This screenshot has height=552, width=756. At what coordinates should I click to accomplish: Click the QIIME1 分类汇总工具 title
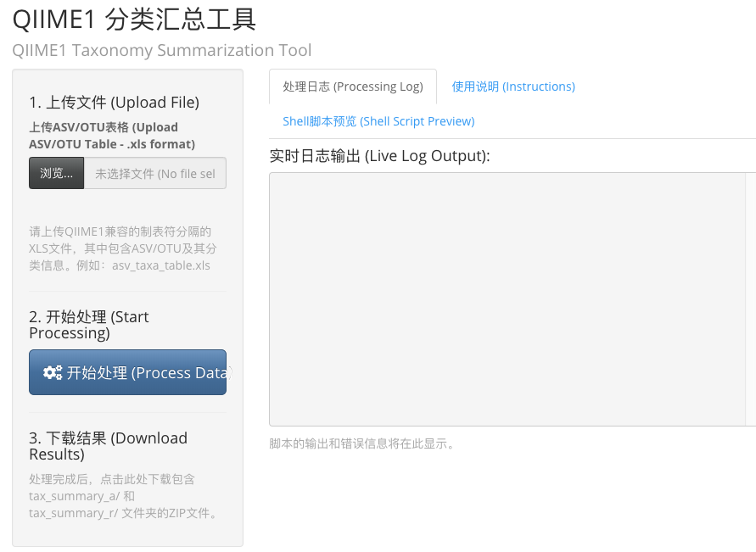click(134, 20)
